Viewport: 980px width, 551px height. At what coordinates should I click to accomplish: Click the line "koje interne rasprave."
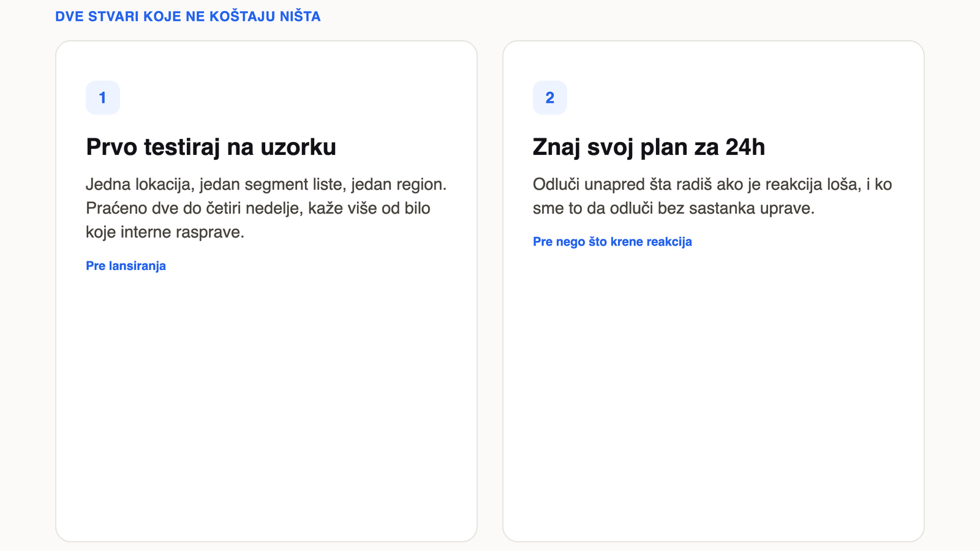165,232
